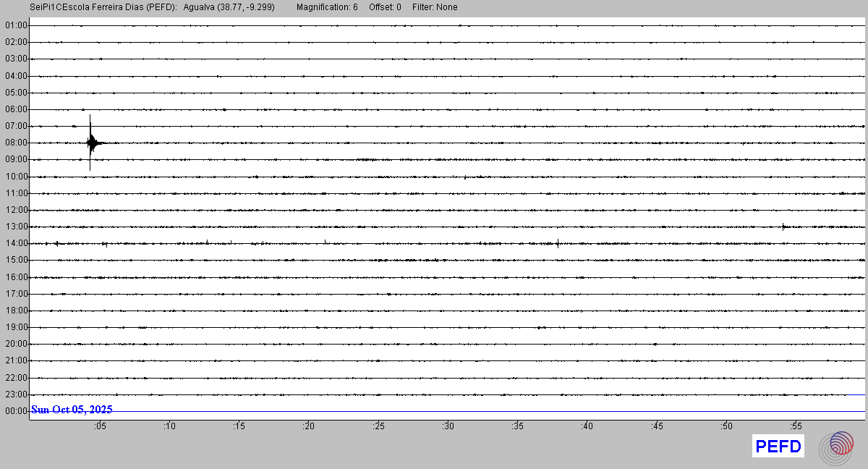
Task: Click the :05 minute axis marker
Action: [x=100, y=426]
